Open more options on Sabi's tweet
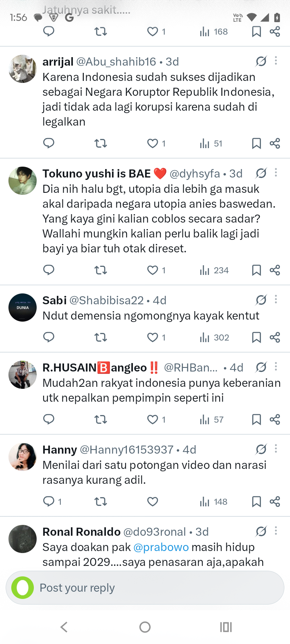The image size is (290, 644). click(x=276, y=299)
